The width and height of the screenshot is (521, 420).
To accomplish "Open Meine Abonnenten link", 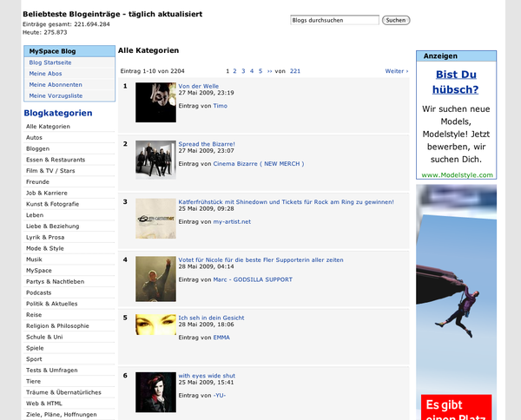I will coord(56,85).
